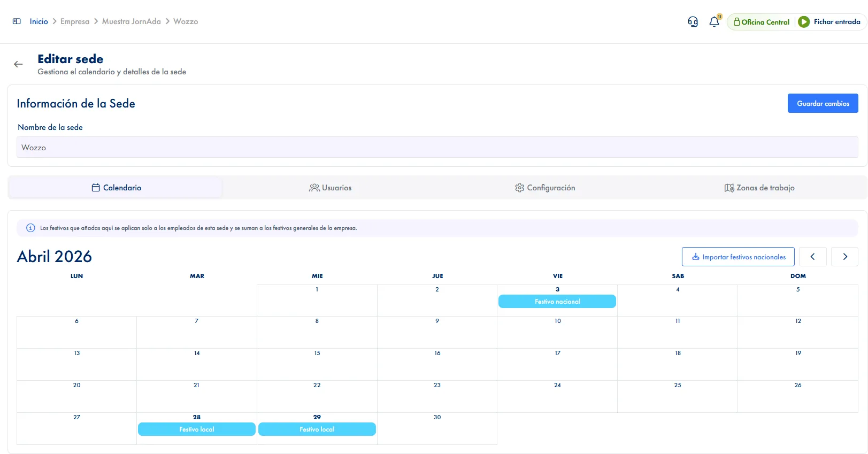Select April 26 in the calendar
Screen dimensions: 868x454
click(x=798, y=396)
